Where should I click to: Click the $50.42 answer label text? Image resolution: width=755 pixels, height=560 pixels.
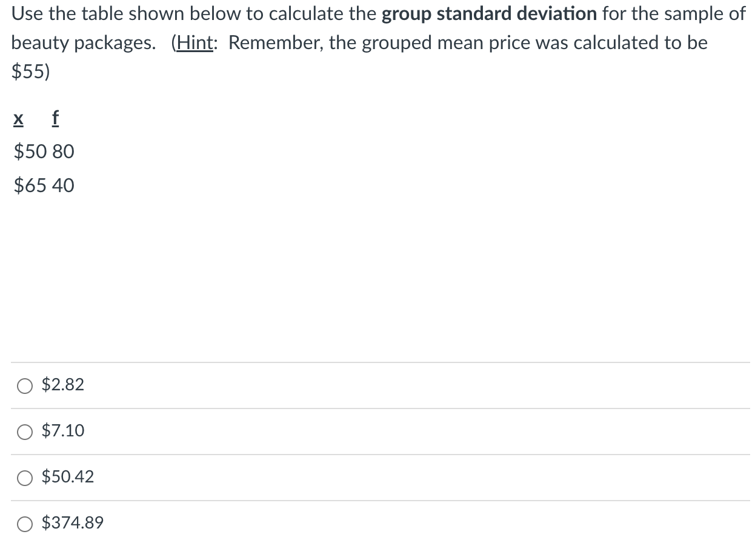67,478
